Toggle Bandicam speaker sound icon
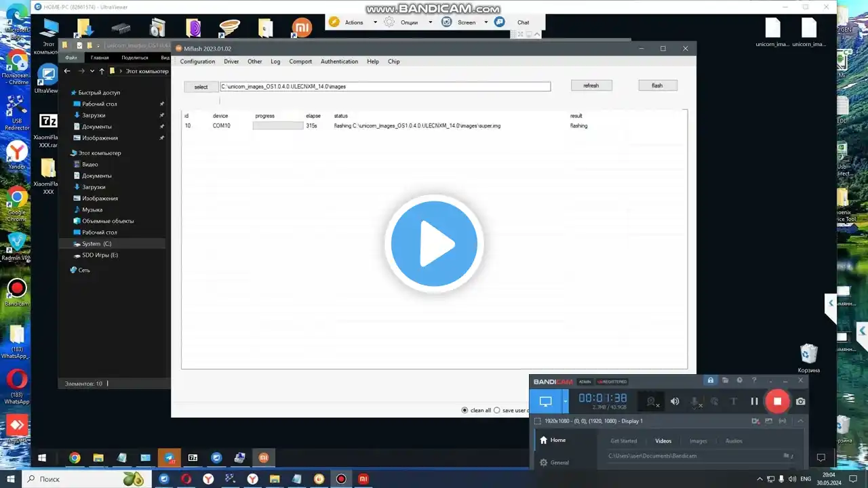Viewport: 868px width, 488px height. [675, 401]
